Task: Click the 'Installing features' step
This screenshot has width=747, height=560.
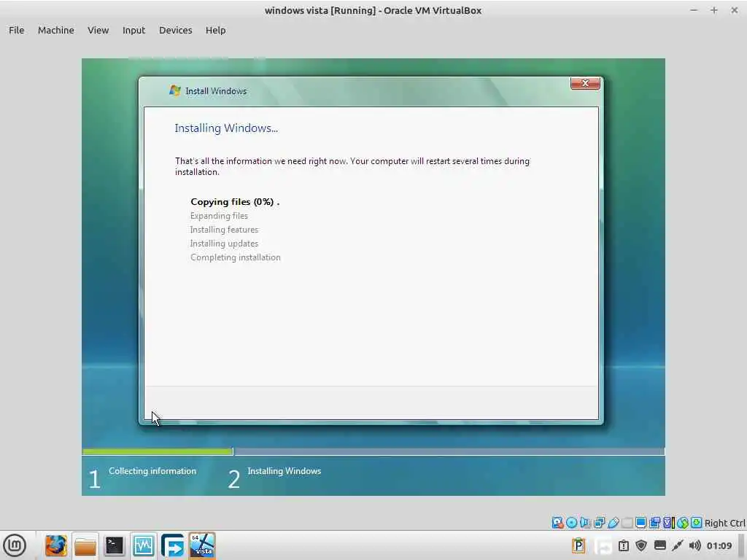Action: pyautogui.click(x=224, y=230)
